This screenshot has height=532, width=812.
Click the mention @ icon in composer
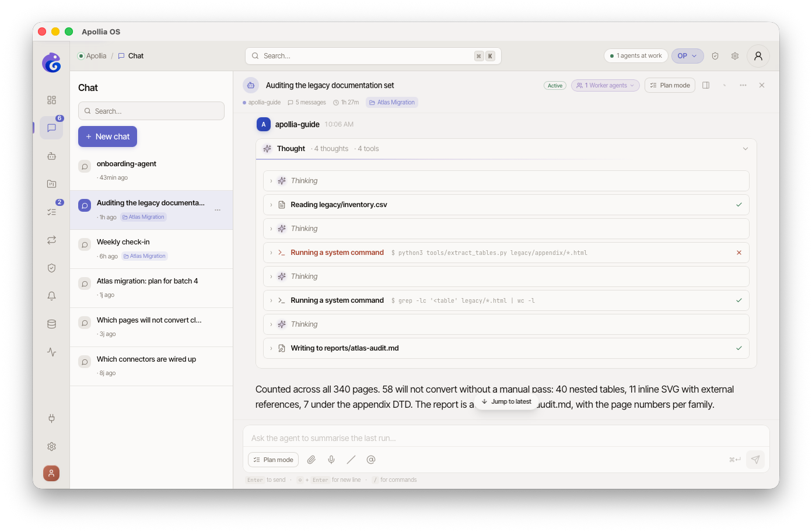(x=371, y=460)
